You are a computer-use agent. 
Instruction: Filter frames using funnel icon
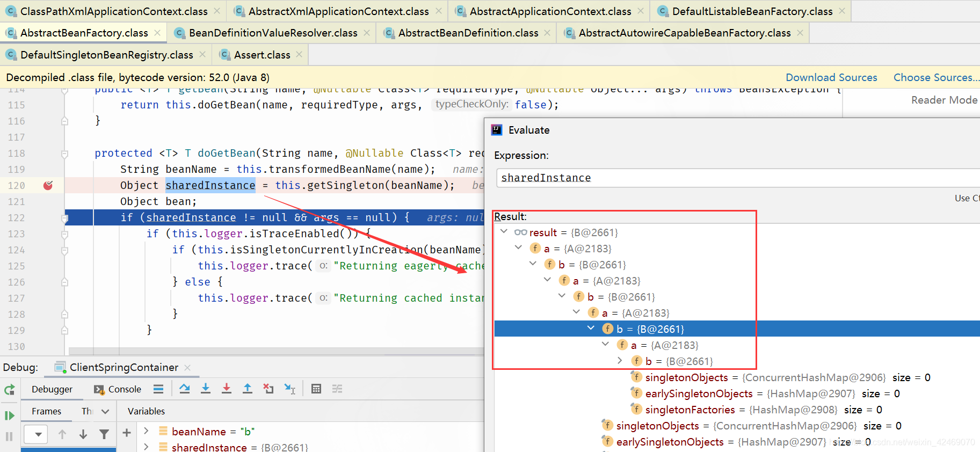click(x=104, y=434)
